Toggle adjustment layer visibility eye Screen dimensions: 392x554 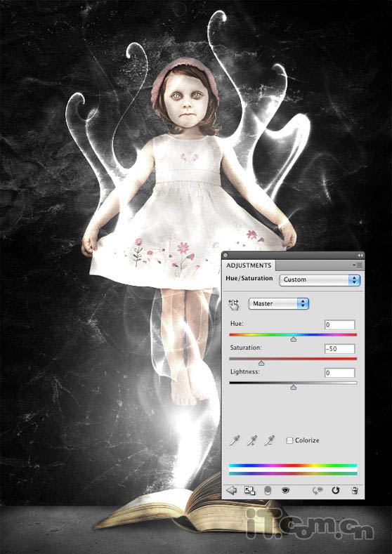pyautogui.click(x=285, y=490)
